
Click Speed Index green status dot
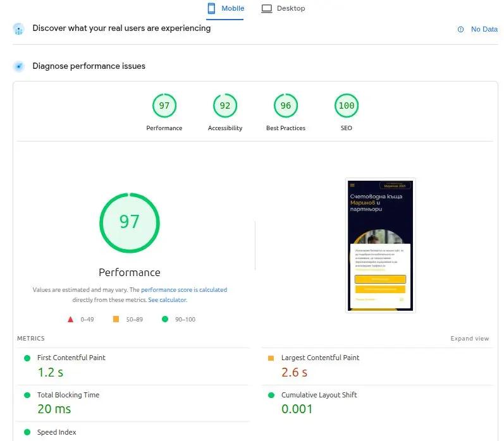tap(27, 432)
